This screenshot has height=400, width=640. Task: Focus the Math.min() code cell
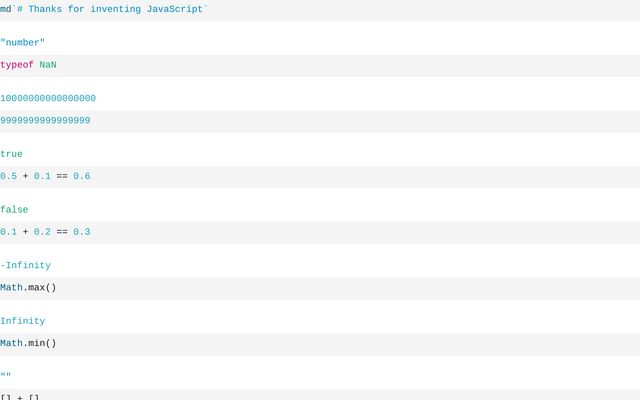pos(320,344)
